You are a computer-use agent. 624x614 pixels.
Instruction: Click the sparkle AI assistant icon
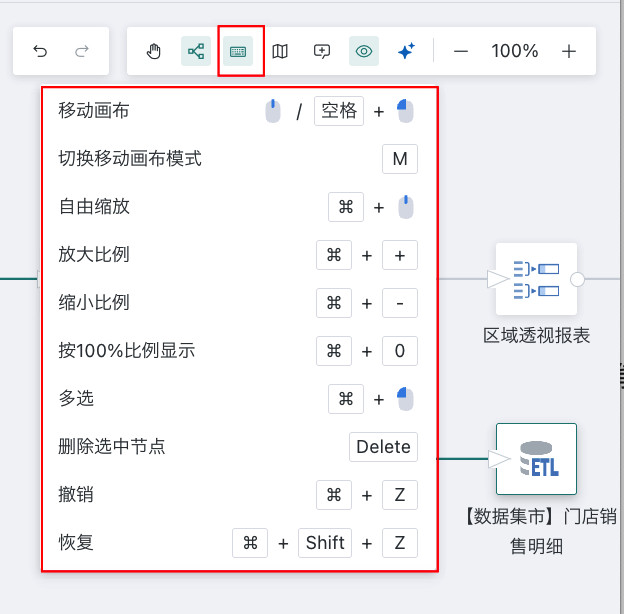click(406, 51)
